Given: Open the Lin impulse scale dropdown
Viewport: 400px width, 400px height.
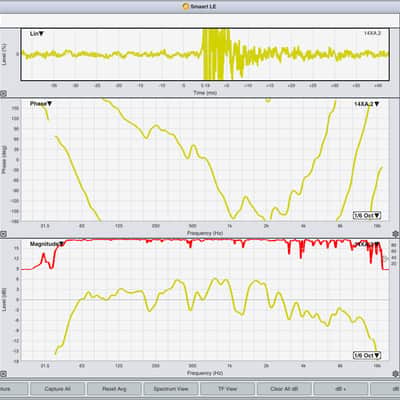Looking at the screenshot, I should 37,34.
